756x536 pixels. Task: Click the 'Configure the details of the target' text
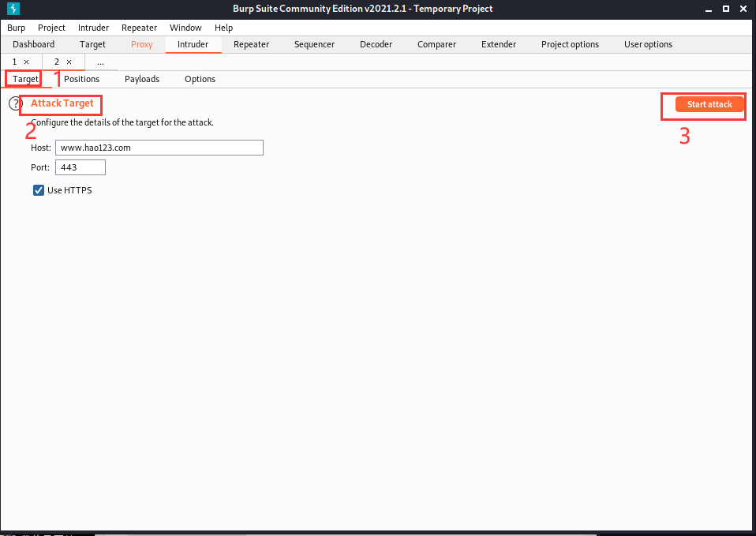click(122, 122)
